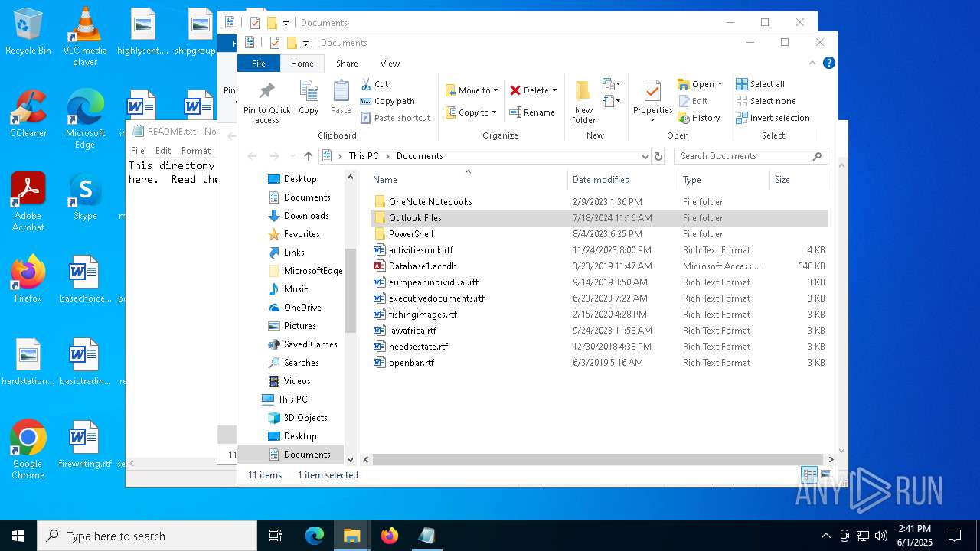Click the horizontal file list scrollbar
Viewport: 980px width, 551px height.
598,459
